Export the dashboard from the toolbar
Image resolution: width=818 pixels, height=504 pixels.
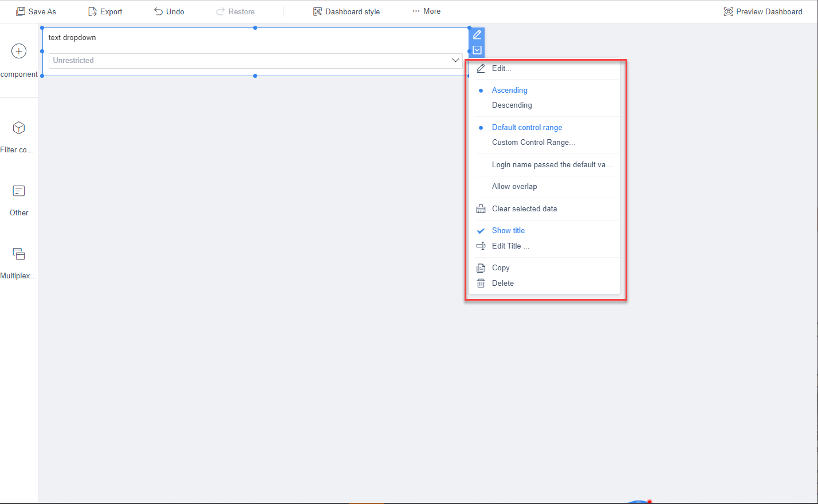click(105, 11)
